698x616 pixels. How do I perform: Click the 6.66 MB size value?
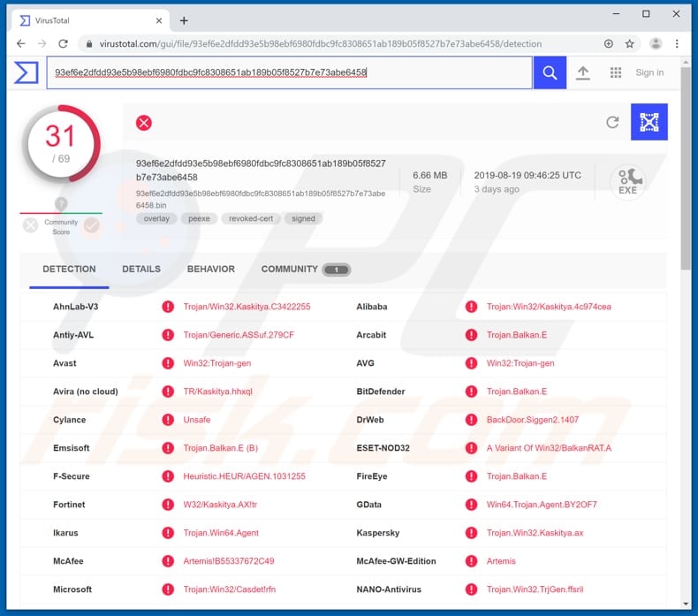[430, 176]
